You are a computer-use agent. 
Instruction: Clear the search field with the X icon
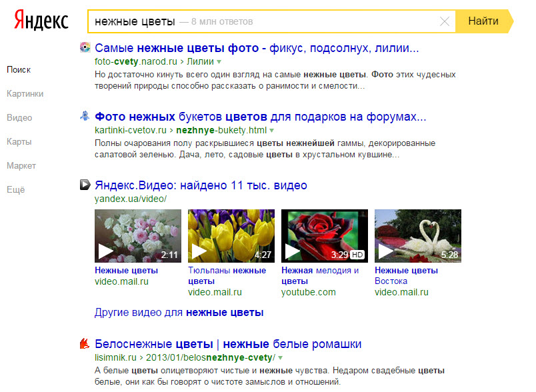[x=445, y=21]
